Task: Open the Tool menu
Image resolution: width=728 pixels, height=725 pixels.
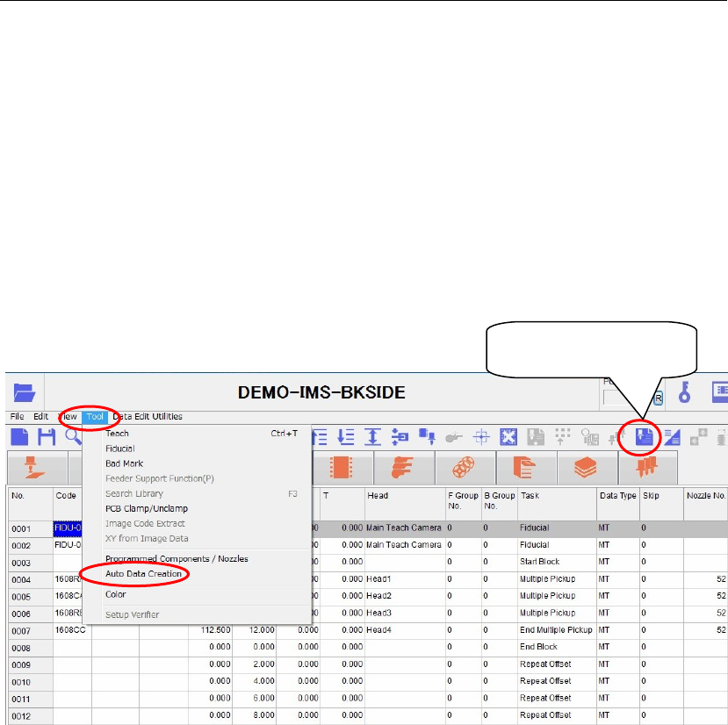Action: 95,416
